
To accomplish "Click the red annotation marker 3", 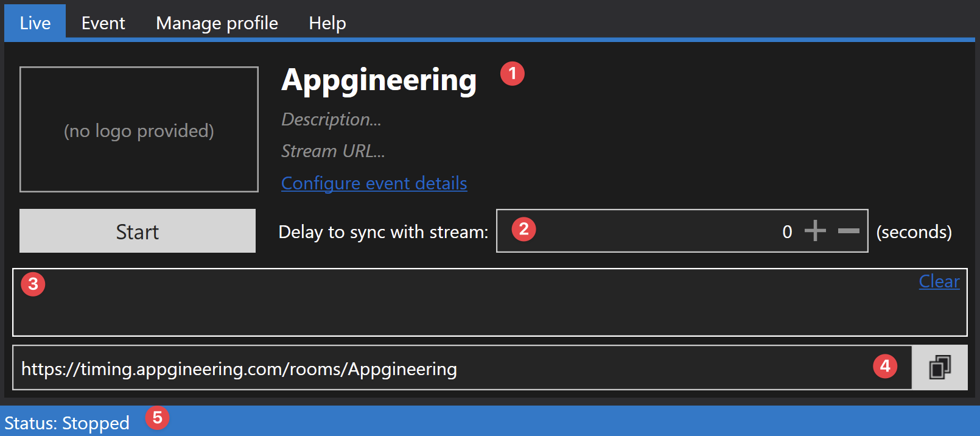I will 33,284.
